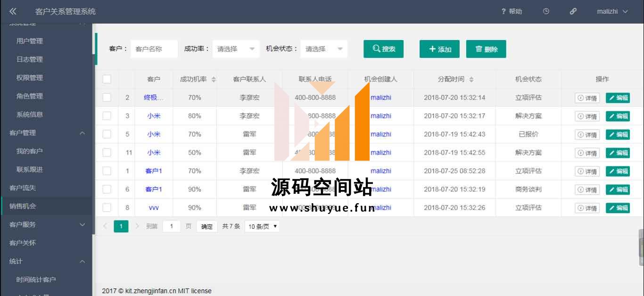
Task: Edit the row with ID 2
Action: (618, 98)
